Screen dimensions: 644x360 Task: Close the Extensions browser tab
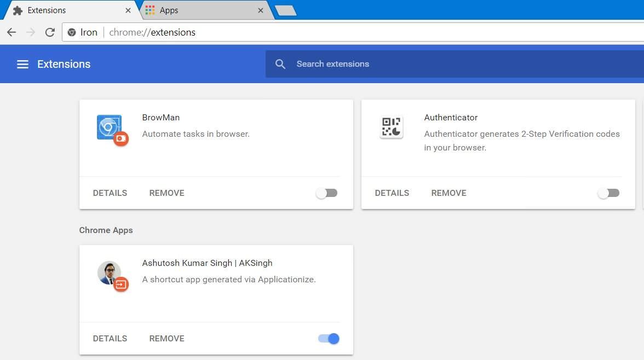[x=128, y=10]
